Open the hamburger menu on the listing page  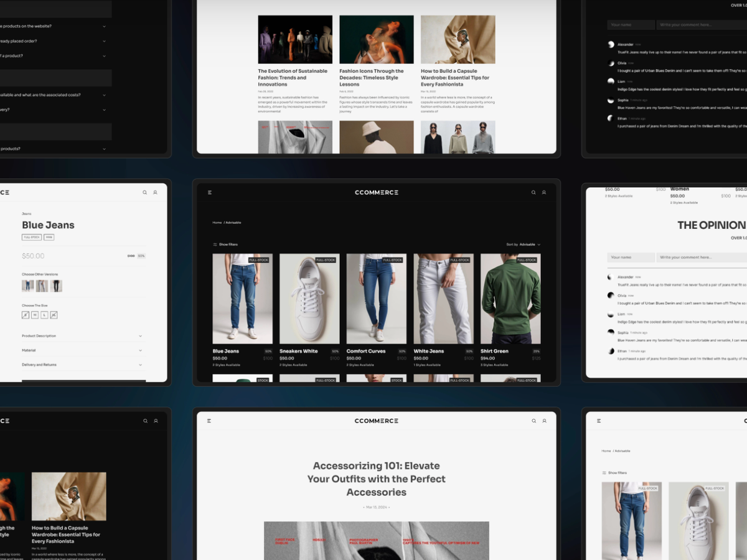(x=210, y=193)
